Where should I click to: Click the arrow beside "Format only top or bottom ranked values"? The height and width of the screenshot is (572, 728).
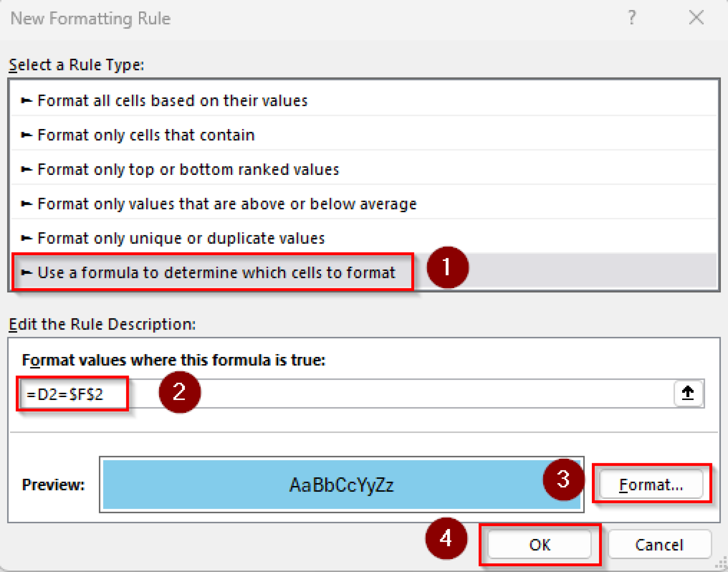[x=26, y=169]
